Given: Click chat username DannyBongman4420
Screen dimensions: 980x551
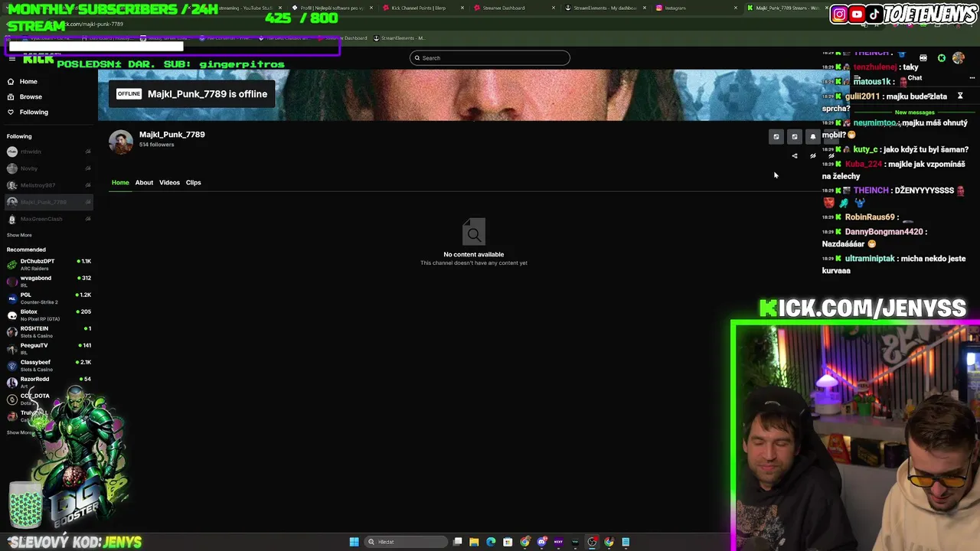Looking at the screenshot, I should 884,232.
